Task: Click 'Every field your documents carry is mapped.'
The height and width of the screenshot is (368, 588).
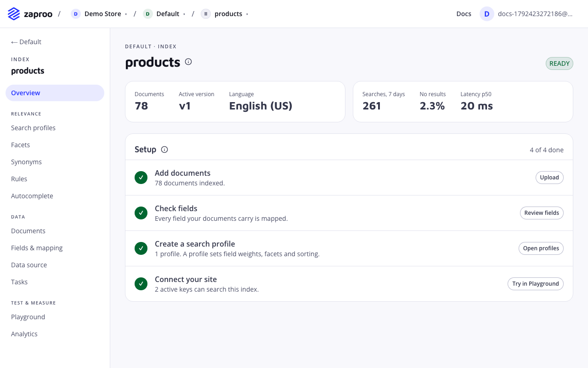Action: coord(221,218)
